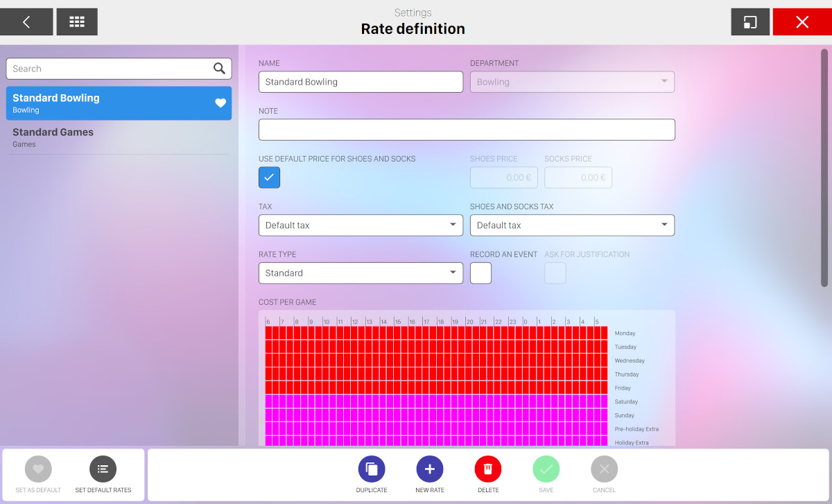Uncheck use default price for shoes and socks
The width and height of the screenshot is (832, 504).
[269, 177]
